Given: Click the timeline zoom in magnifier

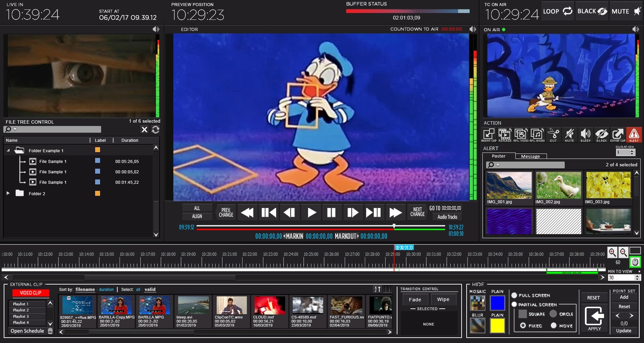Looking at the screenshot, I should coord(612,252).
